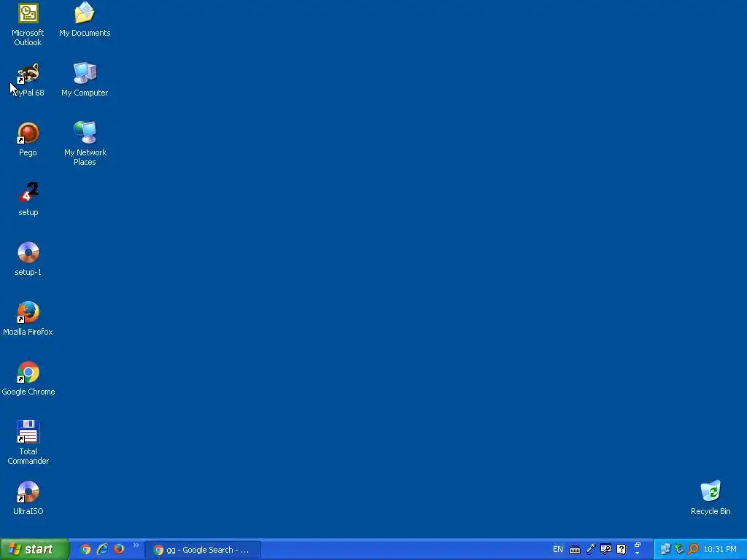Open the Start menu
The image size is (747, 560).
click(x=34, y=550)
